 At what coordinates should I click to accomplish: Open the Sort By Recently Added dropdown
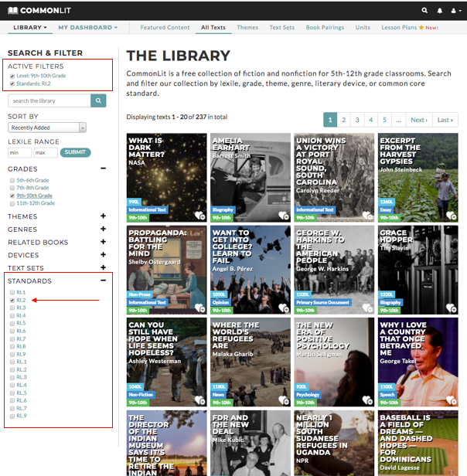(x=47, y=127)
